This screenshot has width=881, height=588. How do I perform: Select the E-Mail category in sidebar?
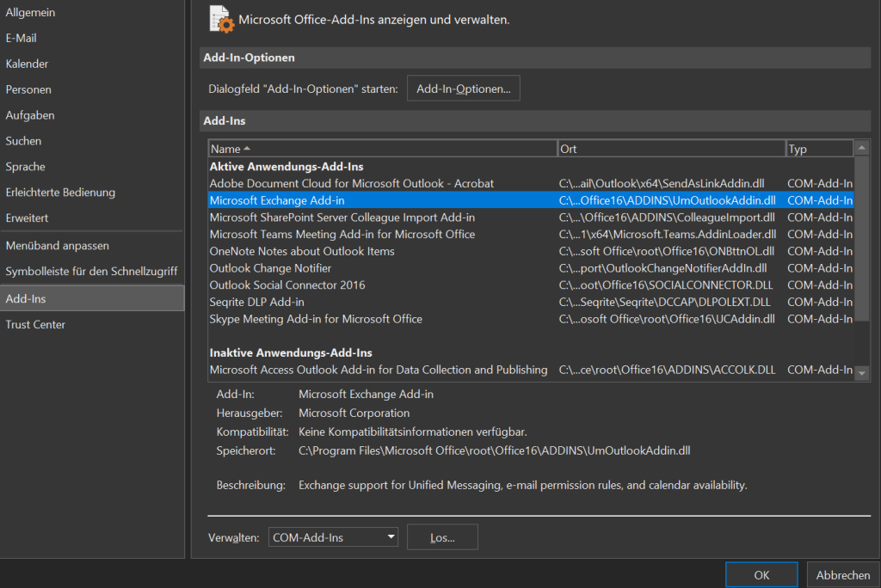(x=21, y=38)
